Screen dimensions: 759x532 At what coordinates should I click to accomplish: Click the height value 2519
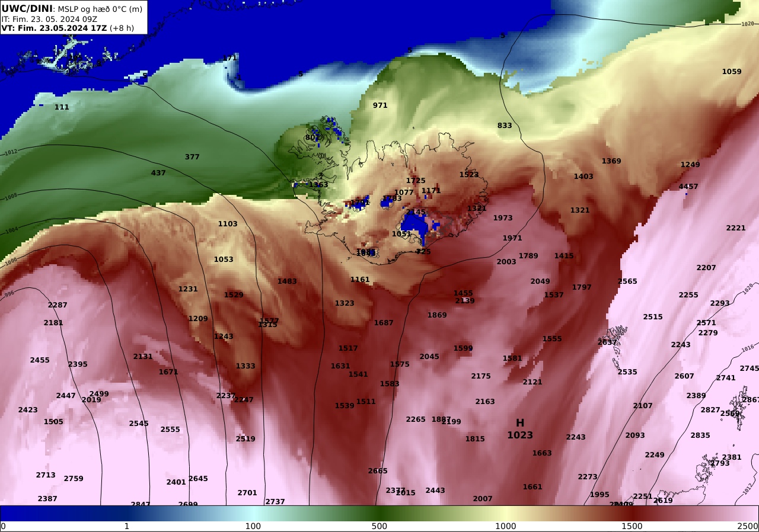pos(245,439)
